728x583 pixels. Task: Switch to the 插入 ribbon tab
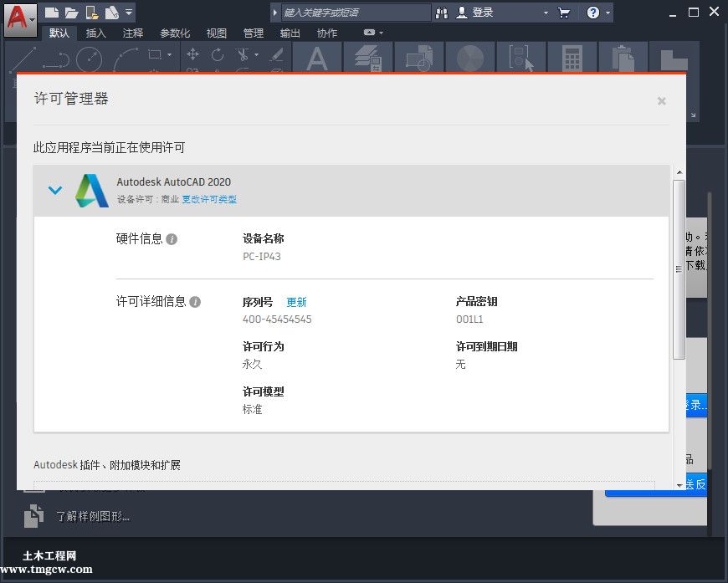click(95, 33)
